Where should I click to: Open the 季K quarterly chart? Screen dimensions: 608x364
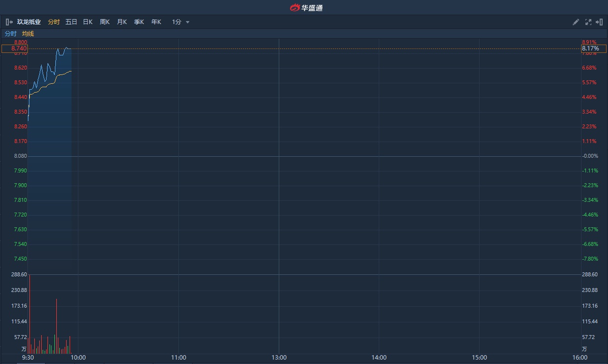tap(139, 22)
